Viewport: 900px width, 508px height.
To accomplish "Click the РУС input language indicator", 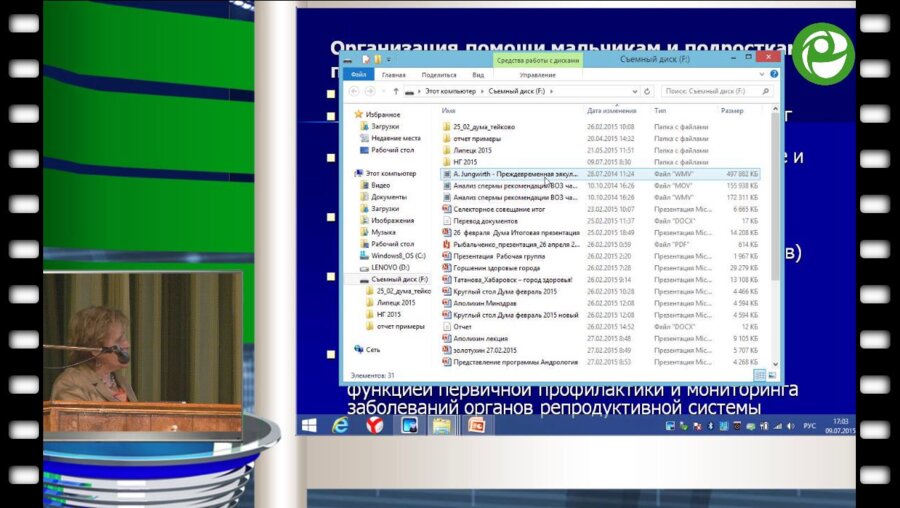I will pyautogui.click(x=809, y=426).
